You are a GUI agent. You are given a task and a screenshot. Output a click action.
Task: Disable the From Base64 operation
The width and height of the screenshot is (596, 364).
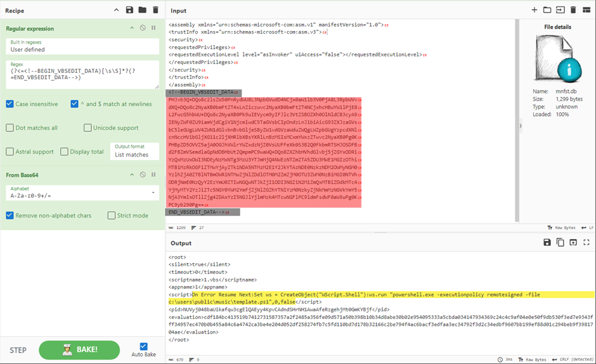coord(143,174)
